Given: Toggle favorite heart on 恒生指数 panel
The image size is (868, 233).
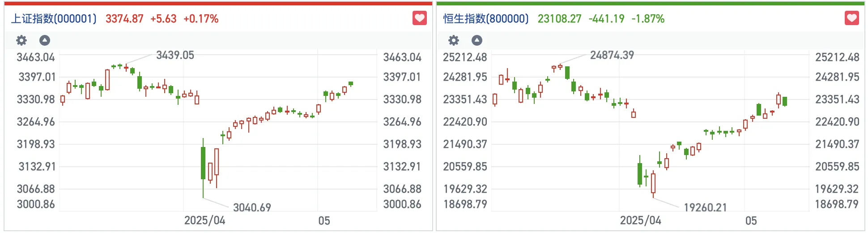Looking at the screenshot, I should pyautogui.click(x=851, y=18).
